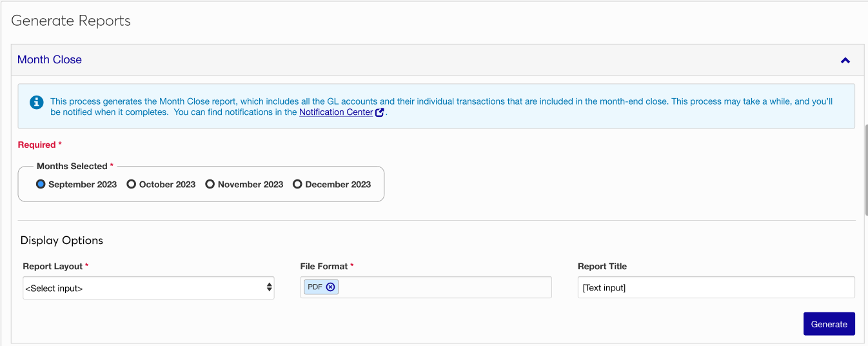Select the September 2023 radio button

click(x=41, y=184)
